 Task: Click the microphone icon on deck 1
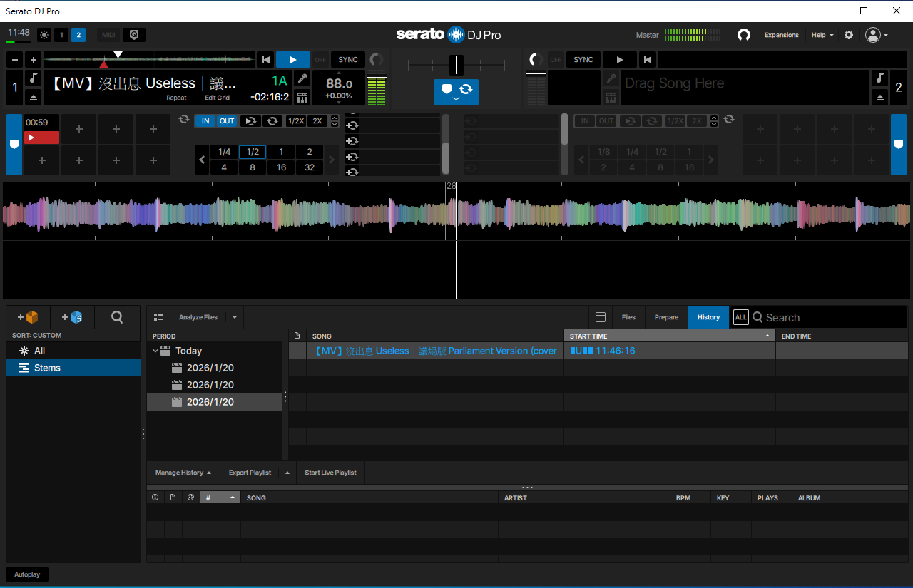[x=302, y=78]
